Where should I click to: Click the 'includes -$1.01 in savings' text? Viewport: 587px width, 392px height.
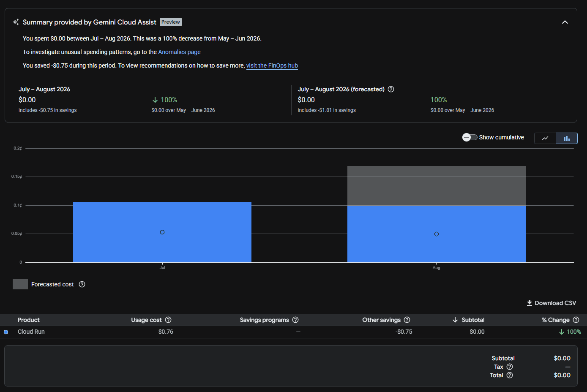coord(327,110)
